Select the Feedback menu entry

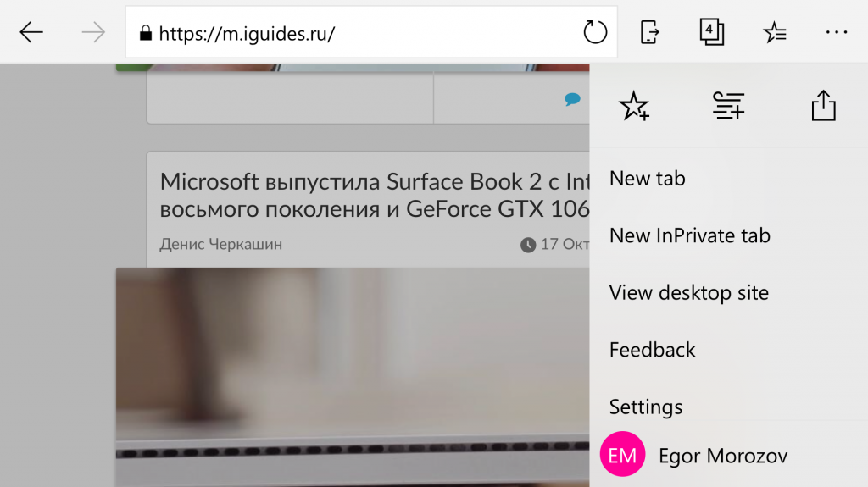pyautogui.click(x=652, y=350)
